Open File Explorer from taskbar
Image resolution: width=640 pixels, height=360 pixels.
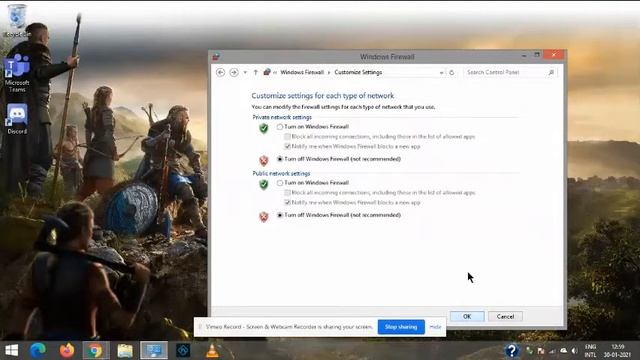(x=125, y=350)
